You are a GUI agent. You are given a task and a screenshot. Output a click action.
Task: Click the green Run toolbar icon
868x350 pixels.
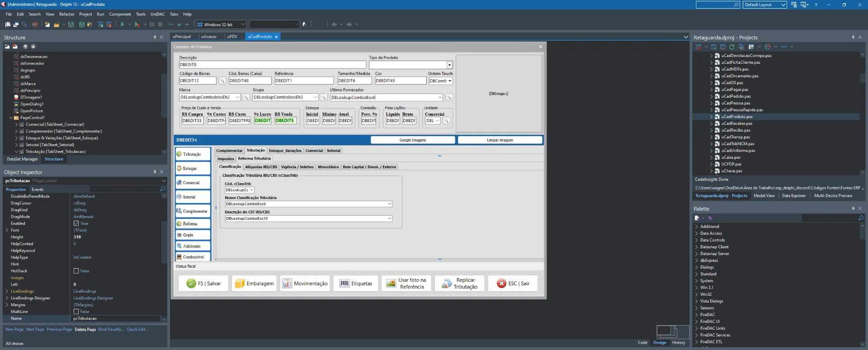point(123,24)
